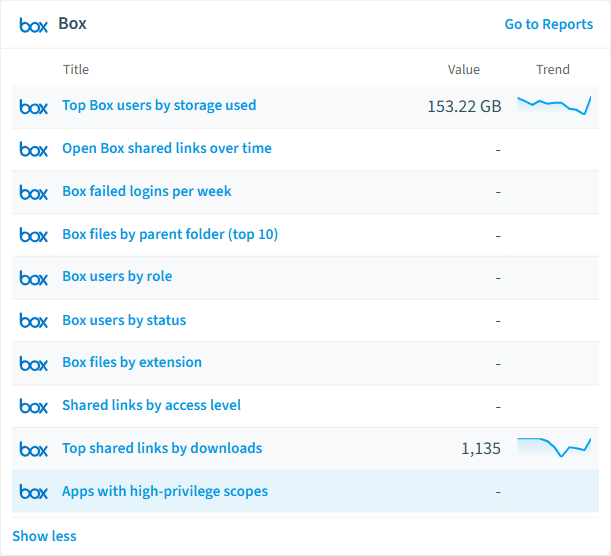This screenshot has height=556, width=611.
Task: Click Box icon beside Open Box shared links over time
Action: pos(34,149)
